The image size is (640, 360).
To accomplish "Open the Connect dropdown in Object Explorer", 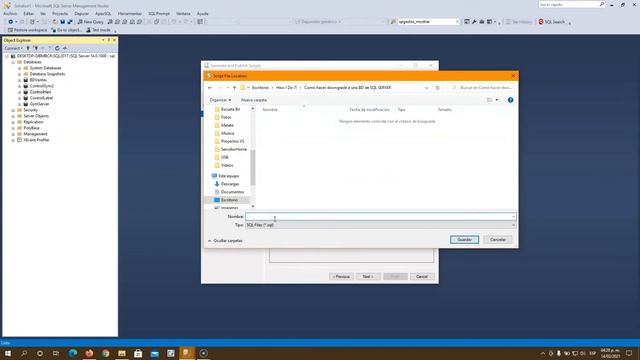I will 13,48.
